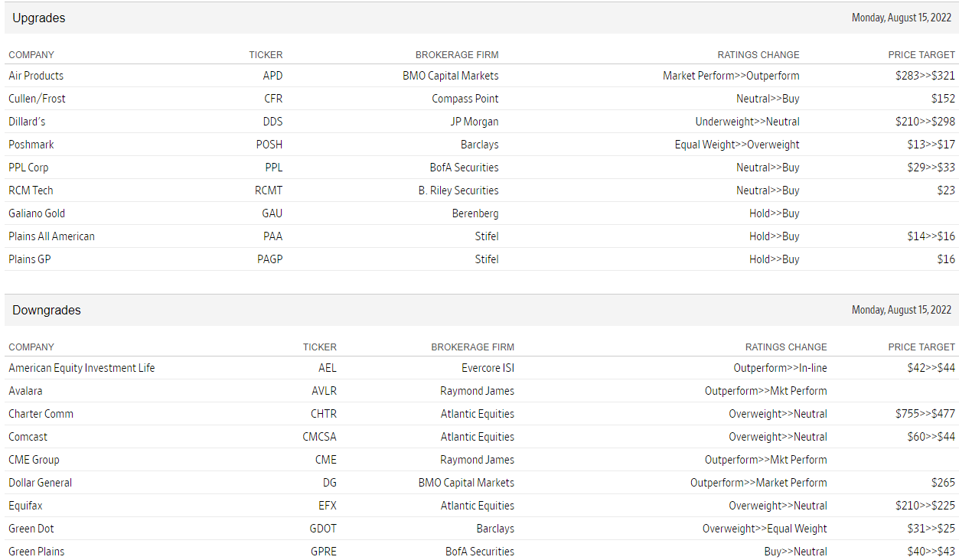Click the AVLR ticker symbol
The image size is (959, 560).
(x=324, y=391)
